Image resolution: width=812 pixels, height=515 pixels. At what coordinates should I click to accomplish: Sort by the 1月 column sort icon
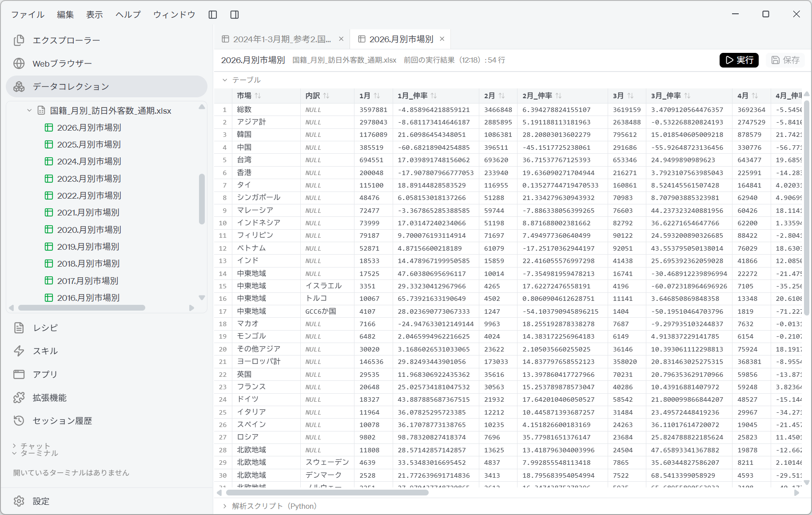377,96
